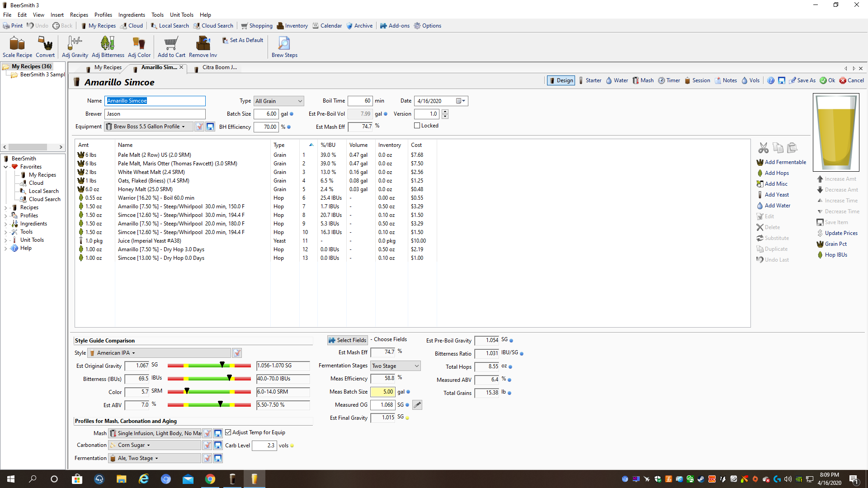Click Add Yeast

click(773, 195)
